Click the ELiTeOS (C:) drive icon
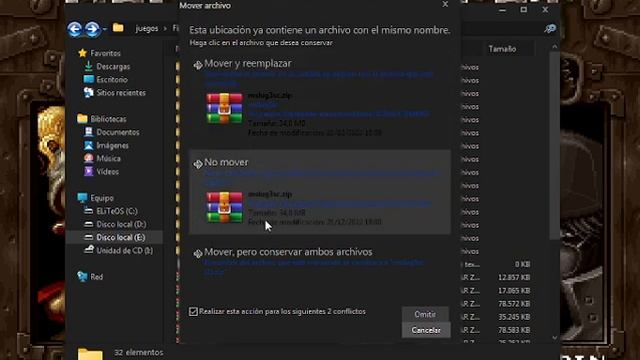 89,211
